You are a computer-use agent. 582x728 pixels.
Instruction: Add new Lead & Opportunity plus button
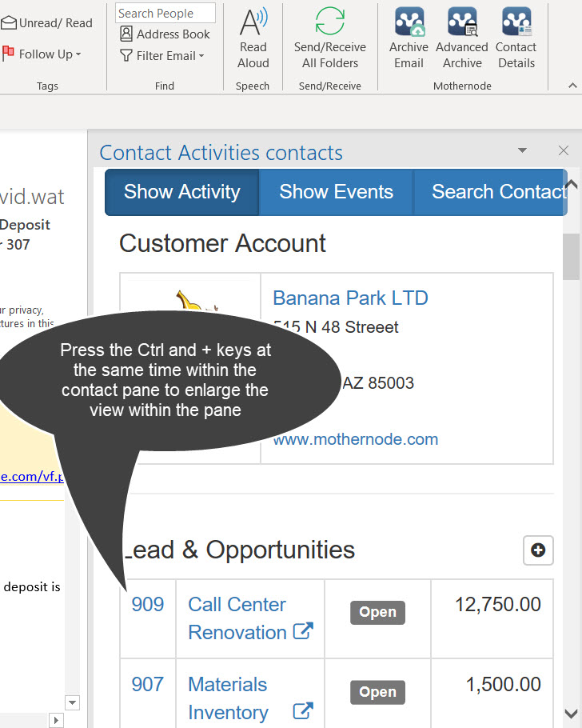538,550
